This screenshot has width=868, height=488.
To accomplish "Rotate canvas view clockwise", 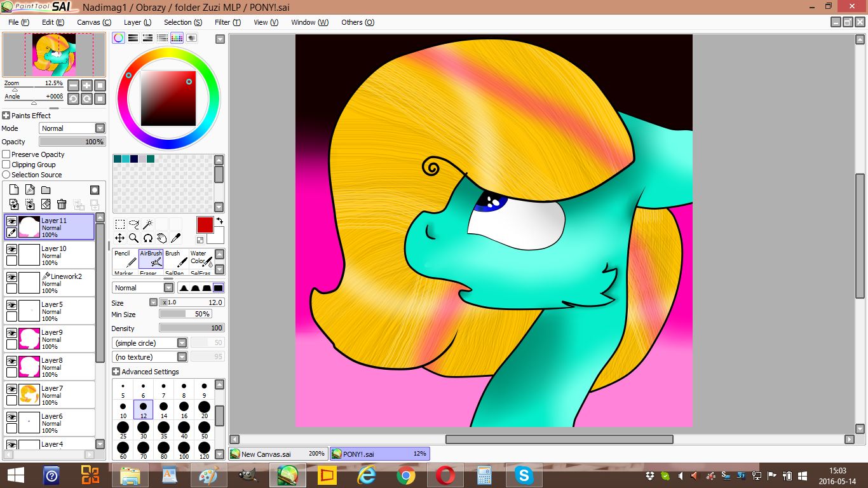I will pyautogui.click(x=87, y=98).
